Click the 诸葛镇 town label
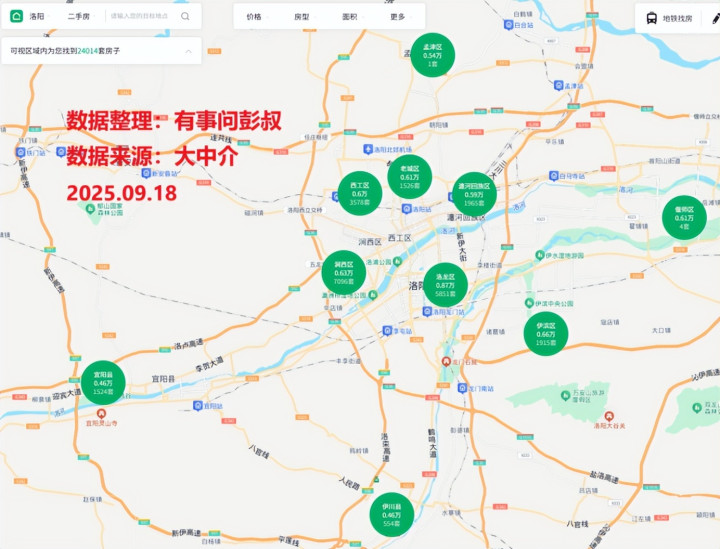Image resolution: width=720 pixels, height=549 pixels. (495, 331)
